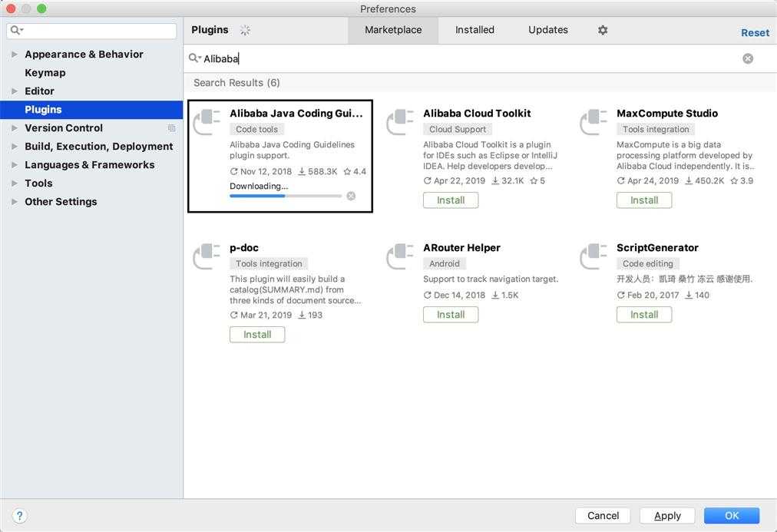Expand Build, Execution, Deployment node
This screenshot has width=777, height=532.
(x=15, y=146)
